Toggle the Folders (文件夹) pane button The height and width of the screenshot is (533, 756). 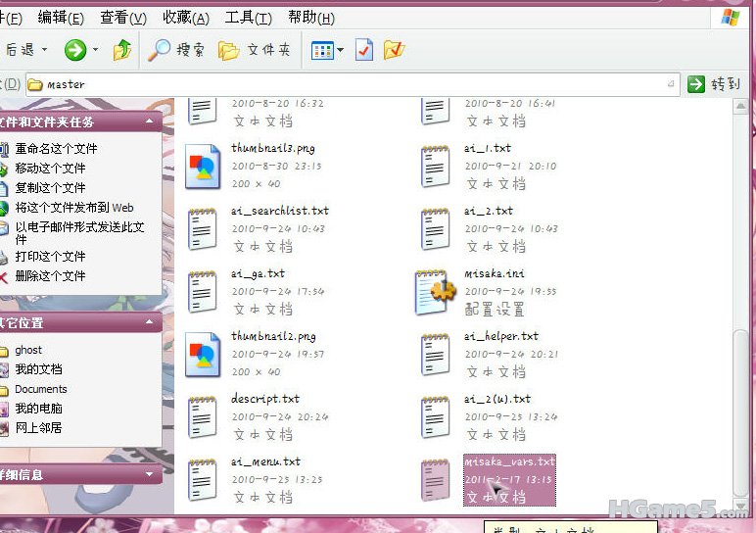[x=254, y=50]
